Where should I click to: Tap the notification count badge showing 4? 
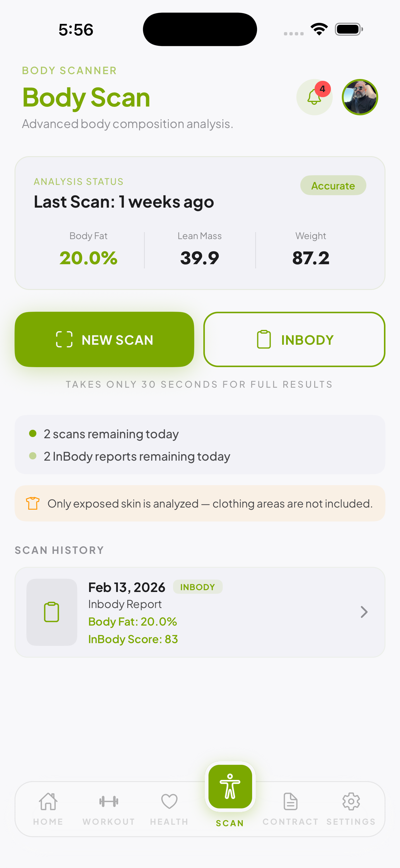click(x=323, y=89)
